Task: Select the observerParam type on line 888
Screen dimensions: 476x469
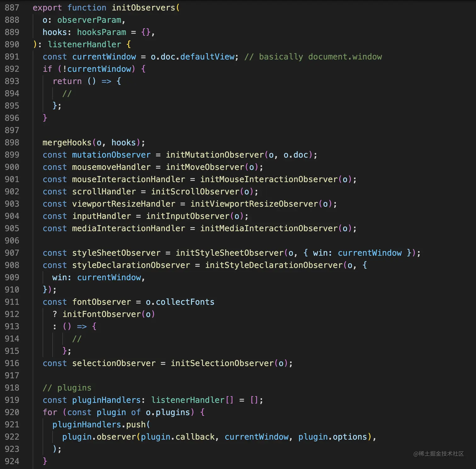Action: [89, 20]
